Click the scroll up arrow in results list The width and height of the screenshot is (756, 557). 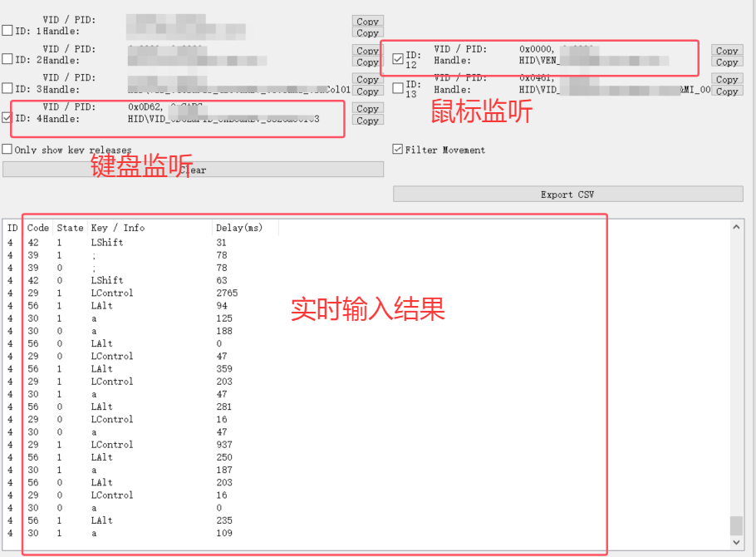[x=736, y=227]
